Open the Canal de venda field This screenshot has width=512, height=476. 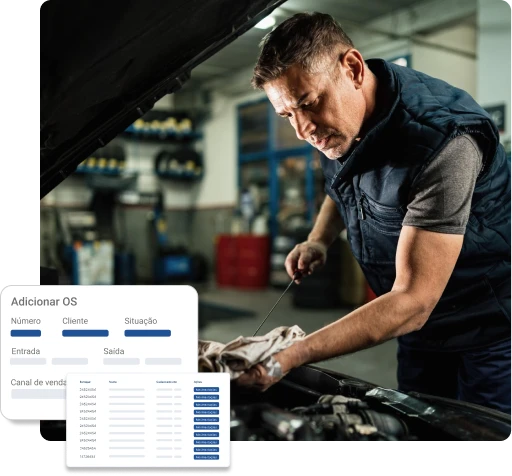pos(39,394)
